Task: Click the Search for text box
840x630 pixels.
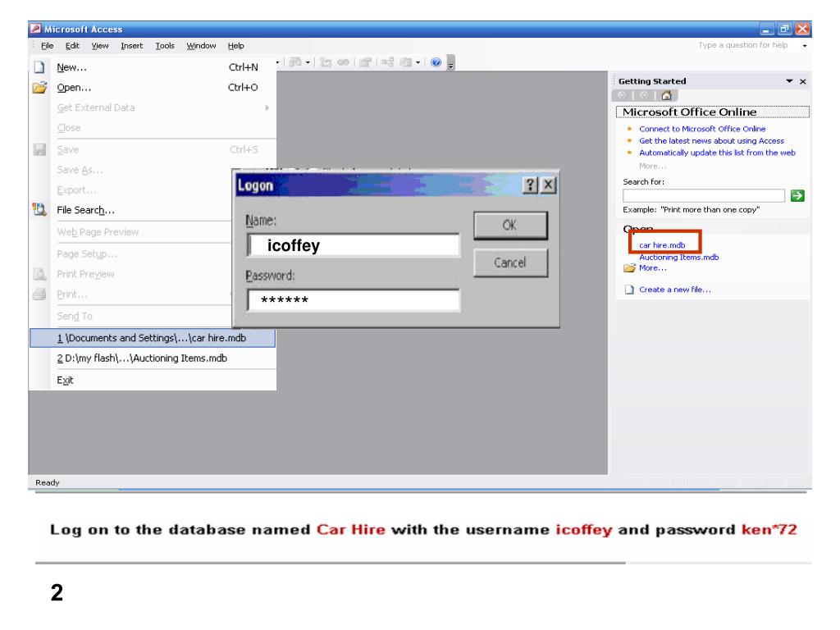Action: [x=704, y=195]
